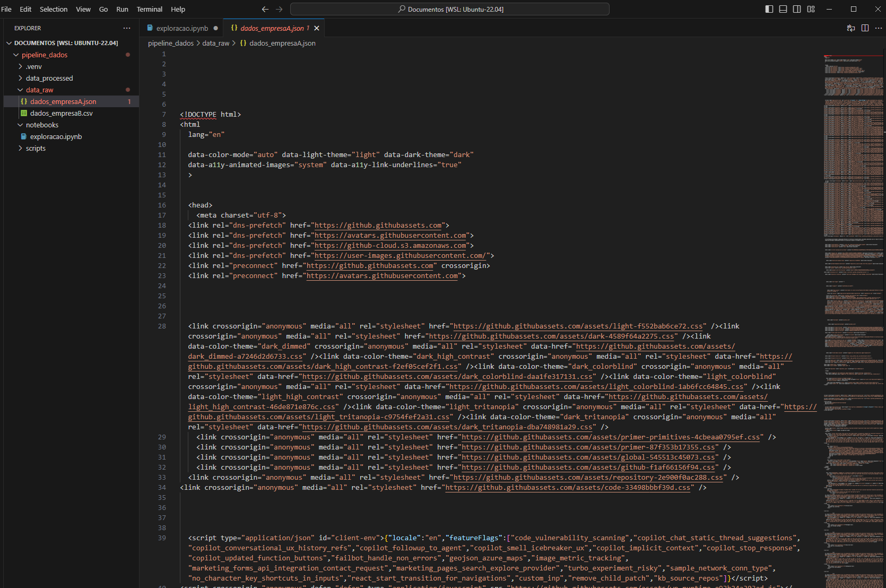Open the Run menu

pyautogui.click(x=122, y=9)
